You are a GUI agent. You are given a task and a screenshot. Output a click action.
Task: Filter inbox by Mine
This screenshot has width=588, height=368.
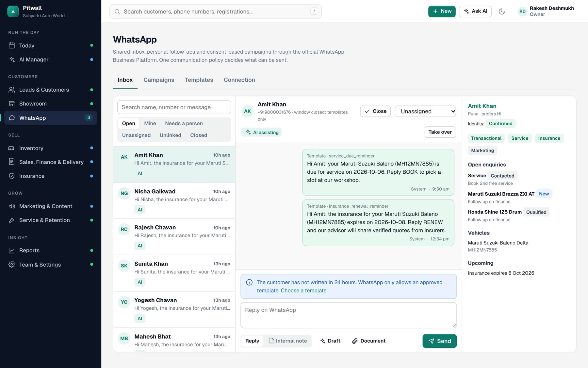click(x=150, y=123)
